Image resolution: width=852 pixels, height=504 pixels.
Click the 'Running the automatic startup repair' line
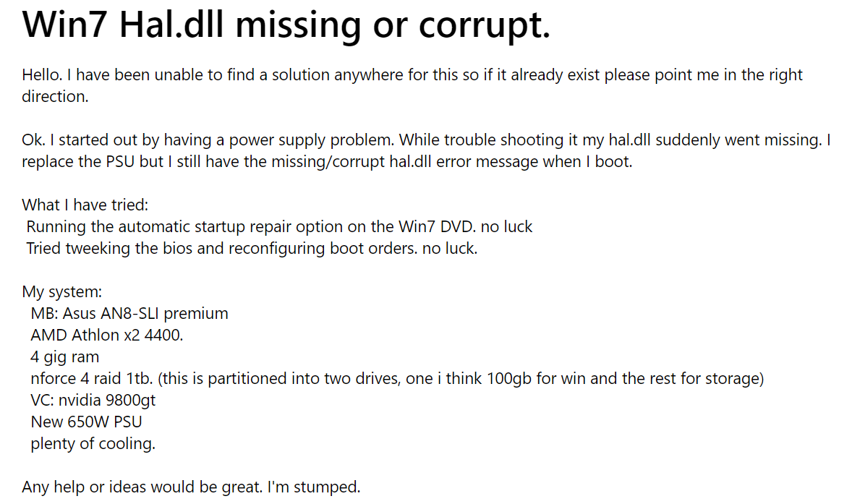(x=279, y=226)
